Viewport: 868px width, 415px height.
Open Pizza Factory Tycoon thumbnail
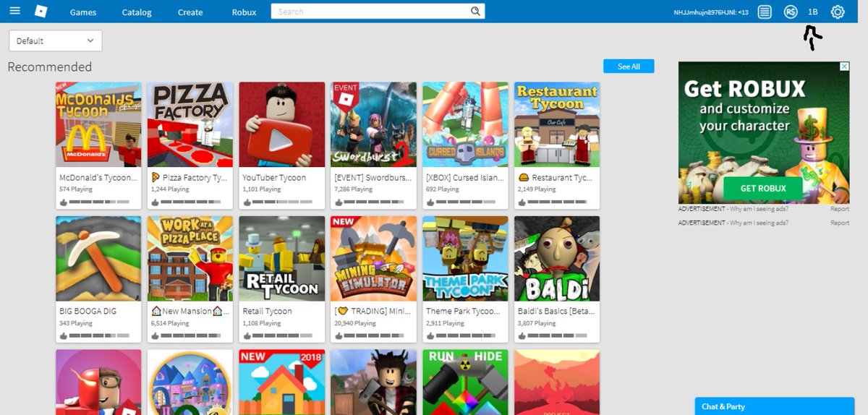pyautogui.click(x=190, y=124)
